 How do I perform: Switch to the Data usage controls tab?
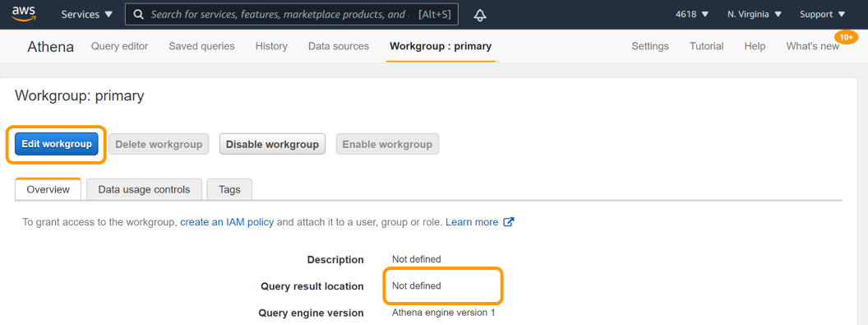pos(144,189)
